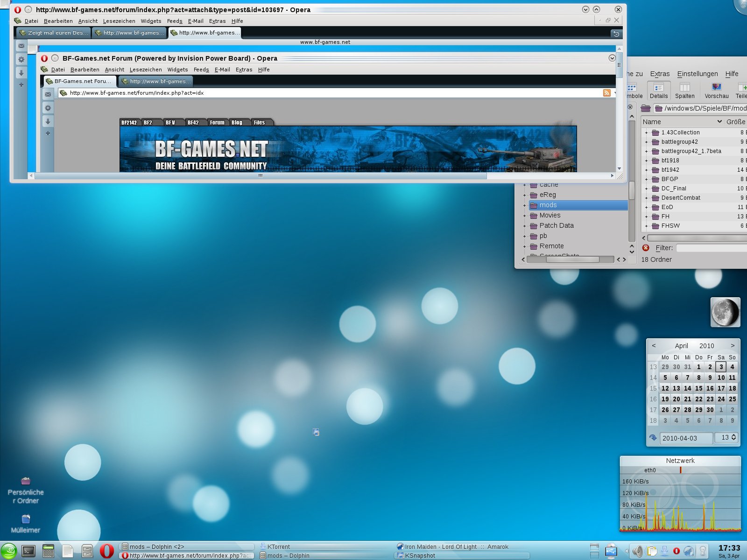This screenshot has height=560, width=747.
Task: Click the moon phase widget
Action: pos(725,312)
